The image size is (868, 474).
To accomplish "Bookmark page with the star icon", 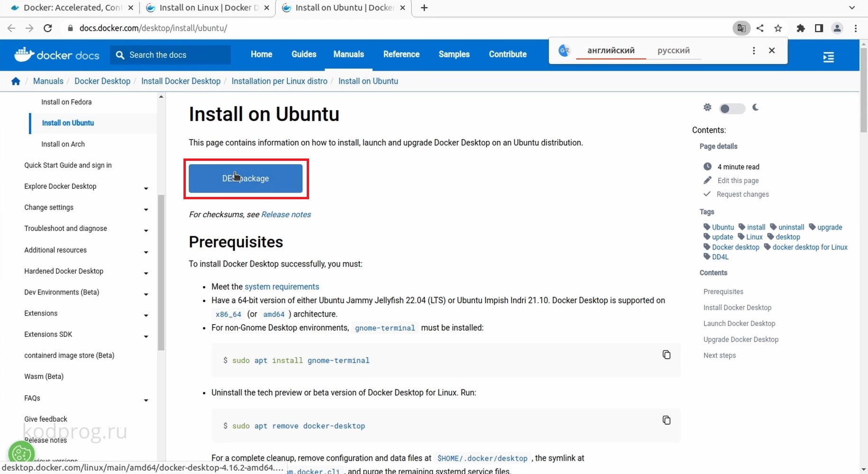I will coord(778,28).
